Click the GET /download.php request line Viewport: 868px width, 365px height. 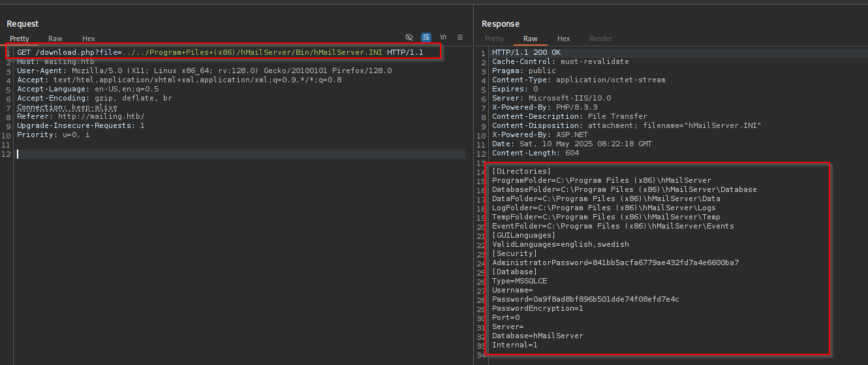point(221,52)
